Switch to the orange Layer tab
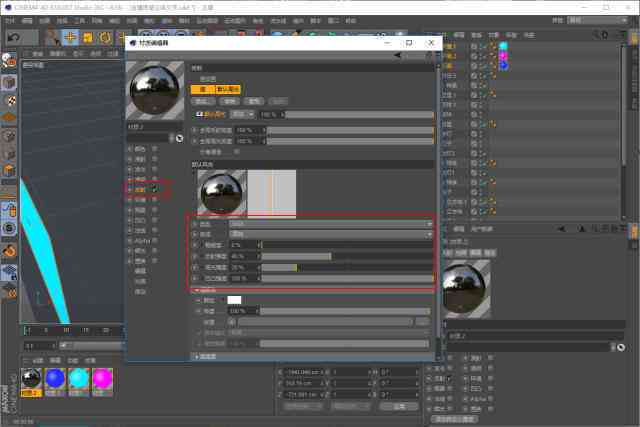 [x=203, y=89]
